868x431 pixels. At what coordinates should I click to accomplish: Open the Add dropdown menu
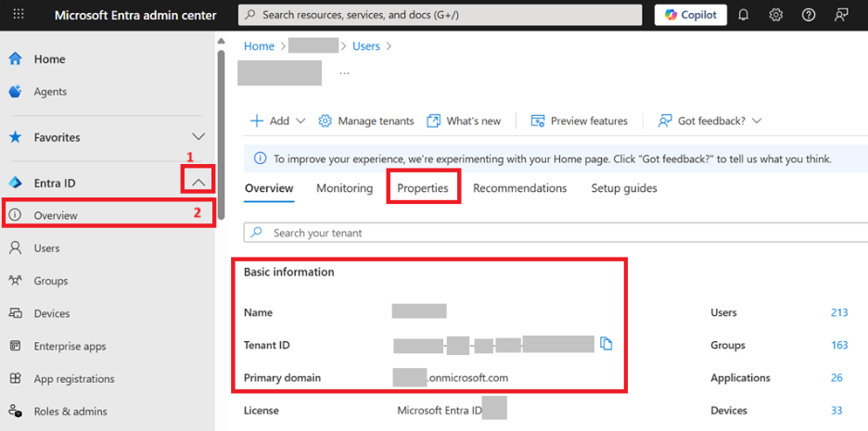[x=278, y=121]
